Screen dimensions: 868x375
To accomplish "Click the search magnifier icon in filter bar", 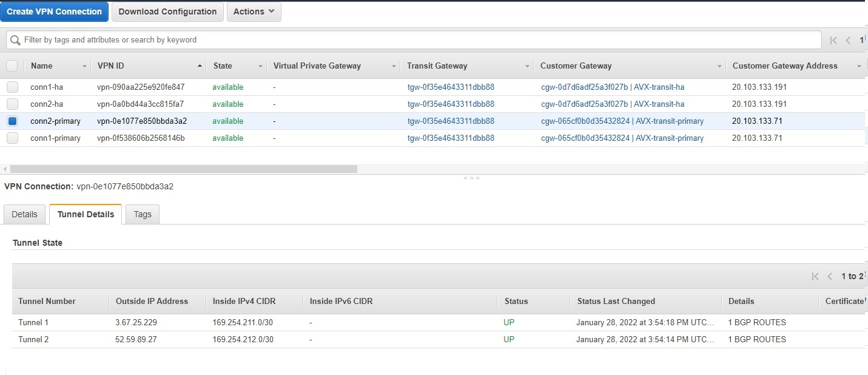I will tap(15, 40).
